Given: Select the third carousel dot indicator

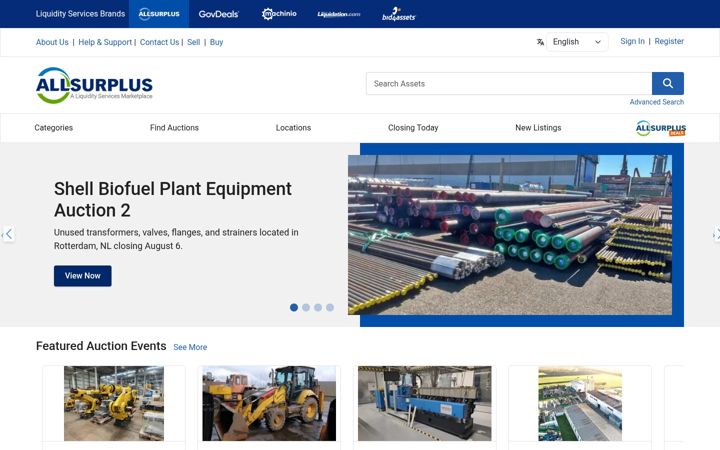Looking at the screenshot, I should point(318,307).
